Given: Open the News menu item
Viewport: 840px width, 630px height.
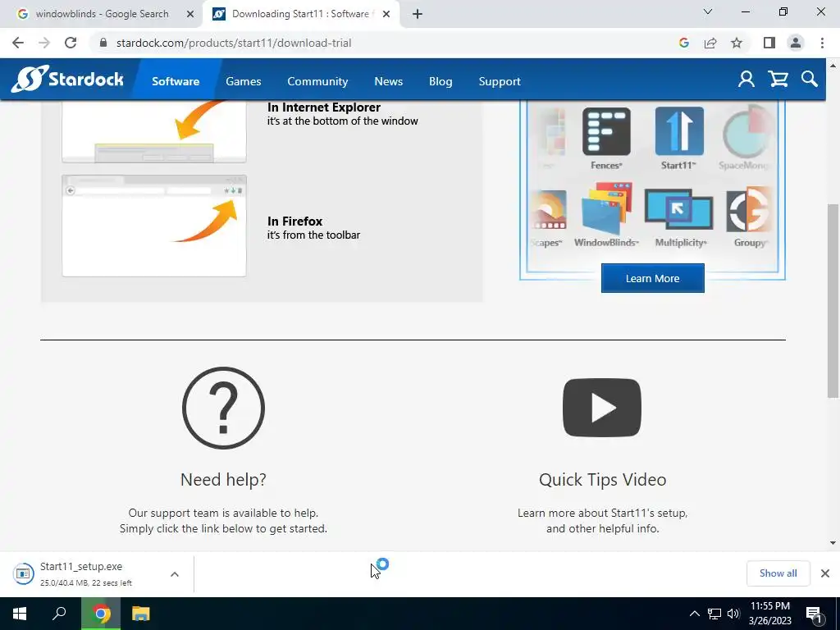Looking at the screenshot, I should [388, 81].
